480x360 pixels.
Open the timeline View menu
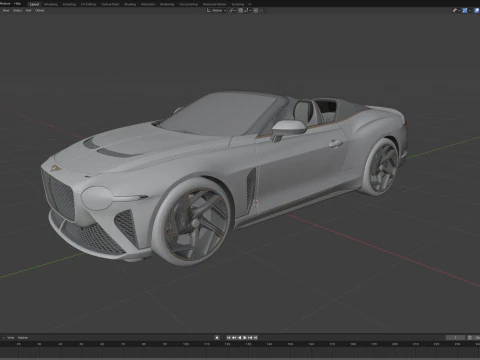[x=11, y=338]
